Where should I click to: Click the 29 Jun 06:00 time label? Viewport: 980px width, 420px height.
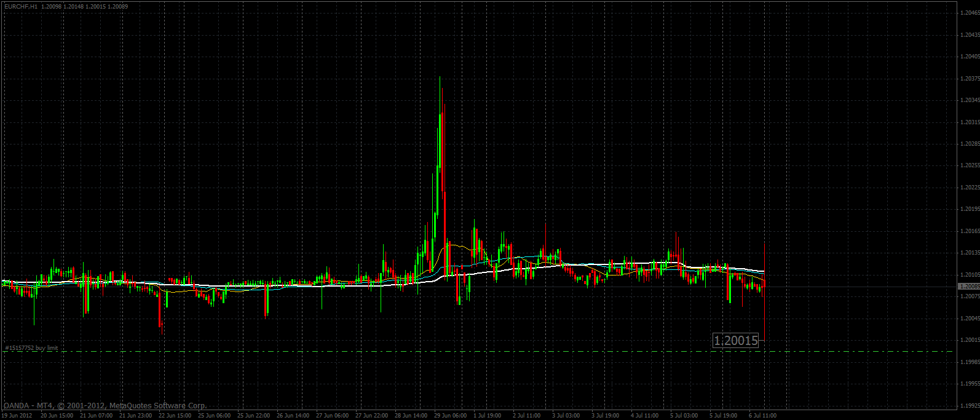pyautogui.click(x=450, y=416)
